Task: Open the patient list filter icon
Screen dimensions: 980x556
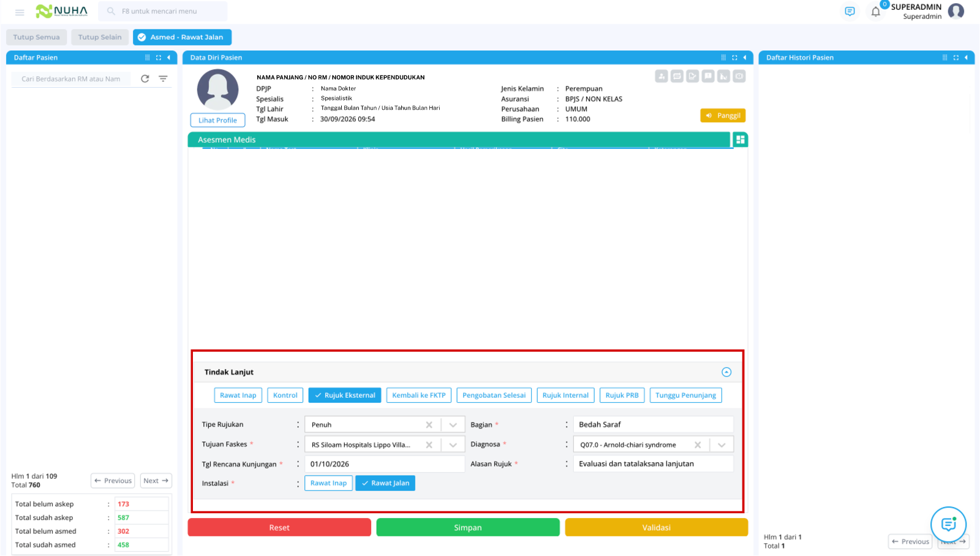Action: (x=163, y=78)
